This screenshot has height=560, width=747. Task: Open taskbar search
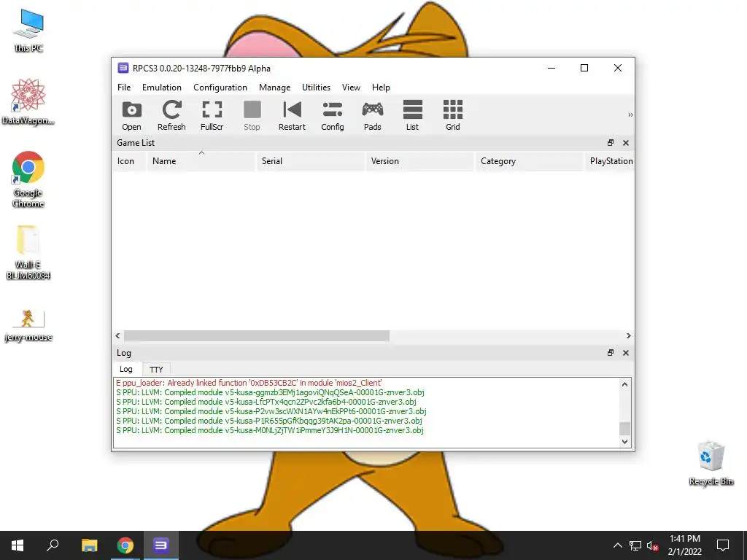(x=53, y=545)
